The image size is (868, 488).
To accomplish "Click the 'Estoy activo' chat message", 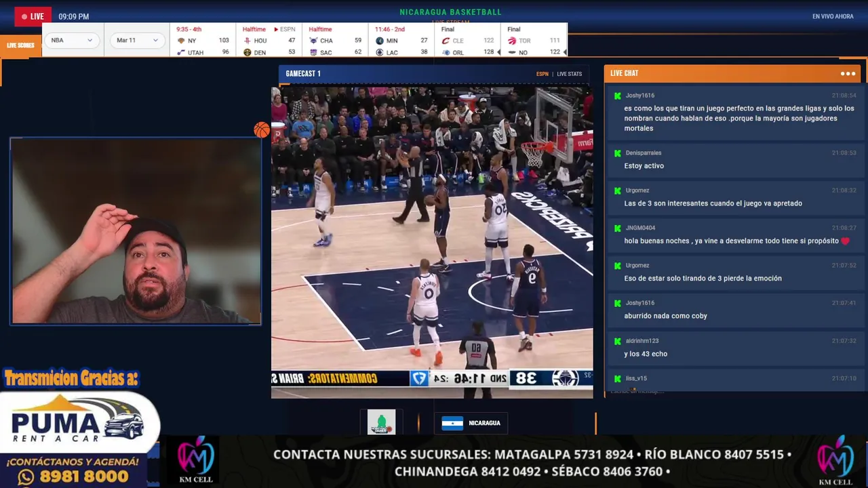I will click(x=644, y=166).
